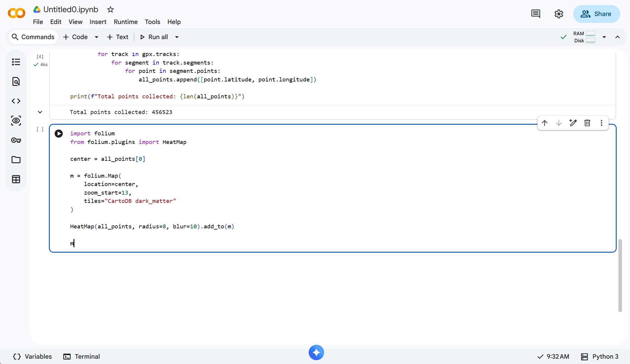The image size is (630, 364).
Task: Open the Runtime menu
Action: pos(126,22)
